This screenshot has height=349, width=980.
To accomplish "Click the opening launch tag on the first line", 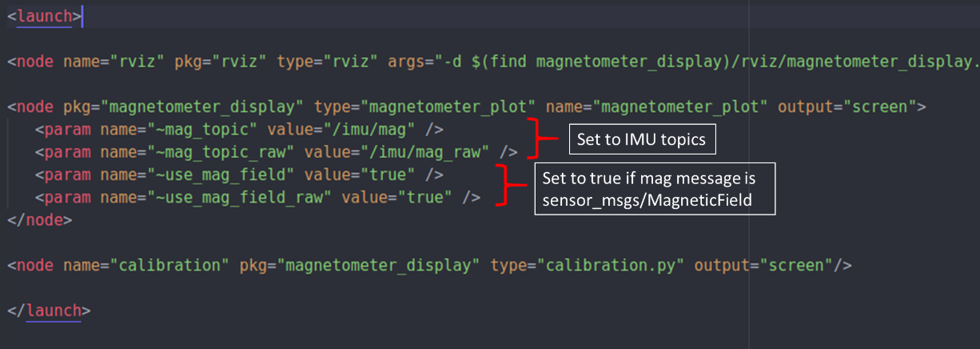I will coord(44,16).
